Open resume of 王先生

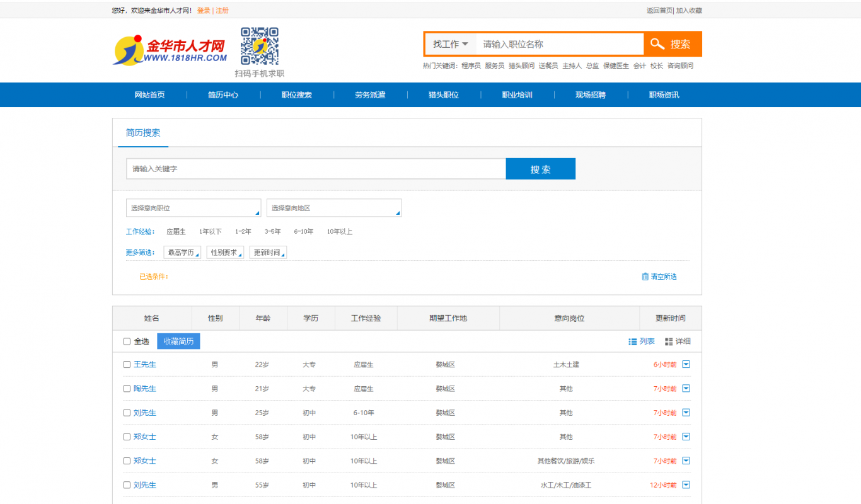(x=145, y=365)
